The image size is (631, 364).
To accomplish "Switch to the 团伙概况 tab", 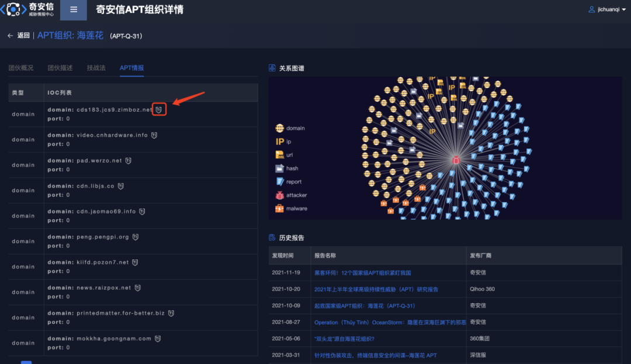I will click(21, 68).
